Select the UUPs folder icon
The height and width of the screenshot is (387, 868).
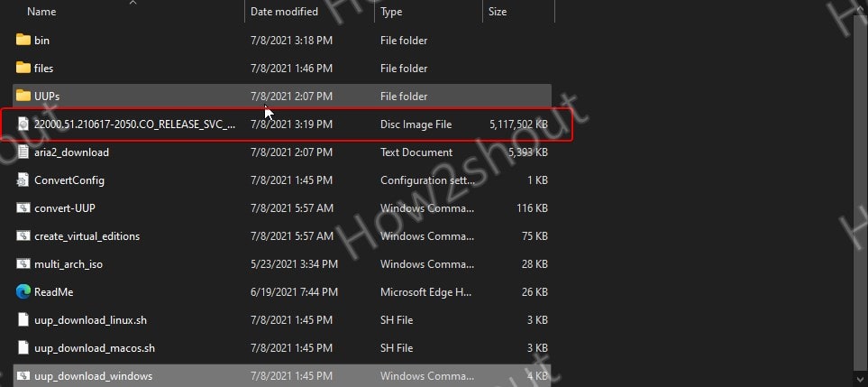coord(23,97)
